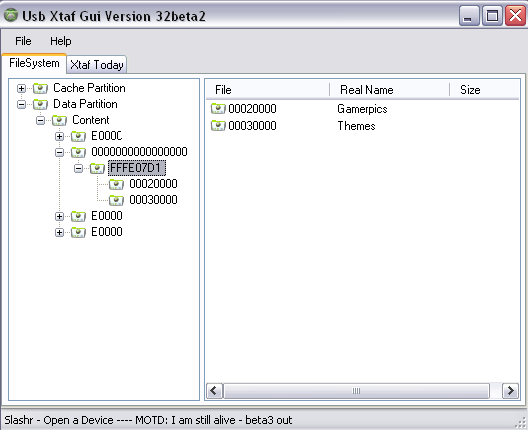The height and width of the screenshot is (430, 528).
Task: Collapse the Content tree node
Action: (40, 121)
